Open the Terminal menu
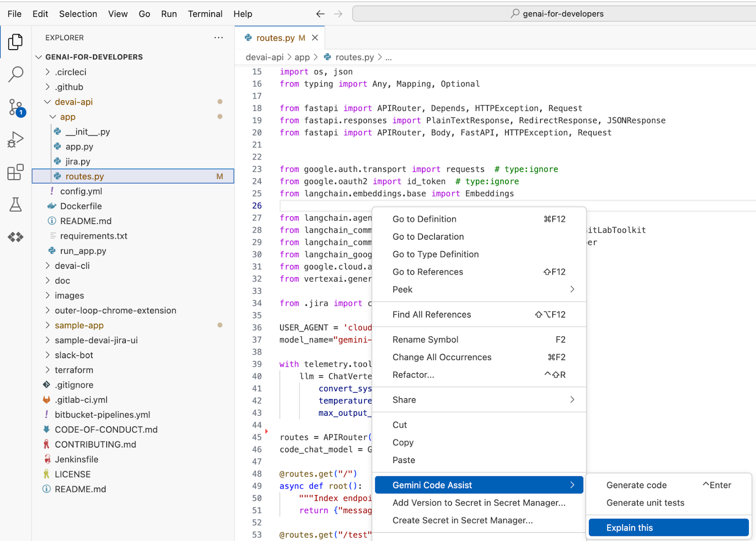 click(x=205, y=14)
